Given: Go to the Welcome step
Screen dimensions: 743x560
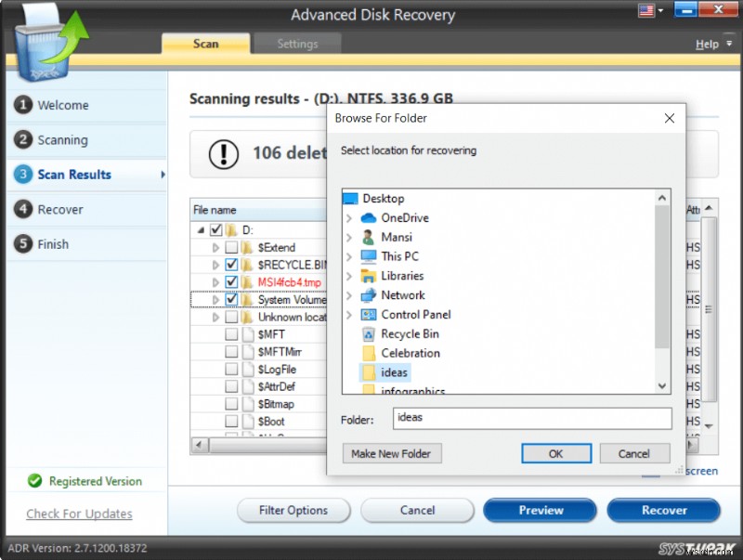Looking at the screenshot, I should click(63, 105).
